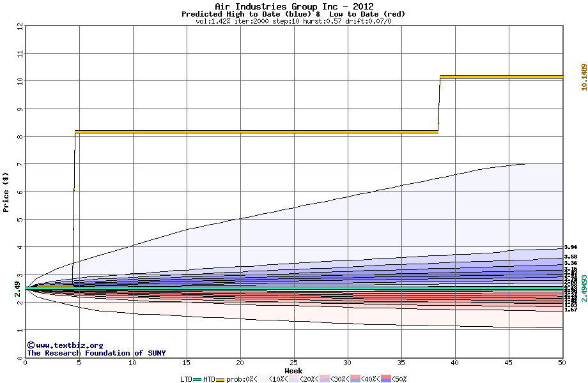The width and height of the screenshot is (588, 383).
Task: Click the week '10' tick label on x-axis
Action: coord(132,363)
